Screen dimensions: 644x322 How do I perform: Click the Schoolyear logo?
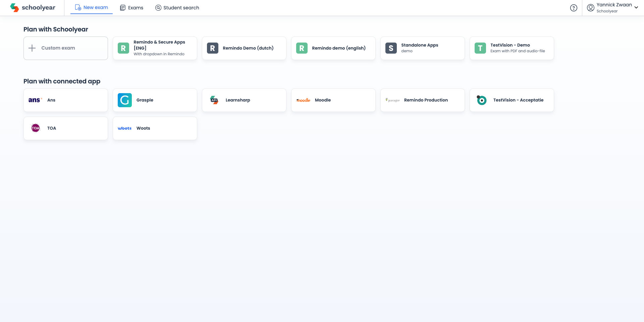pos(33,7)
